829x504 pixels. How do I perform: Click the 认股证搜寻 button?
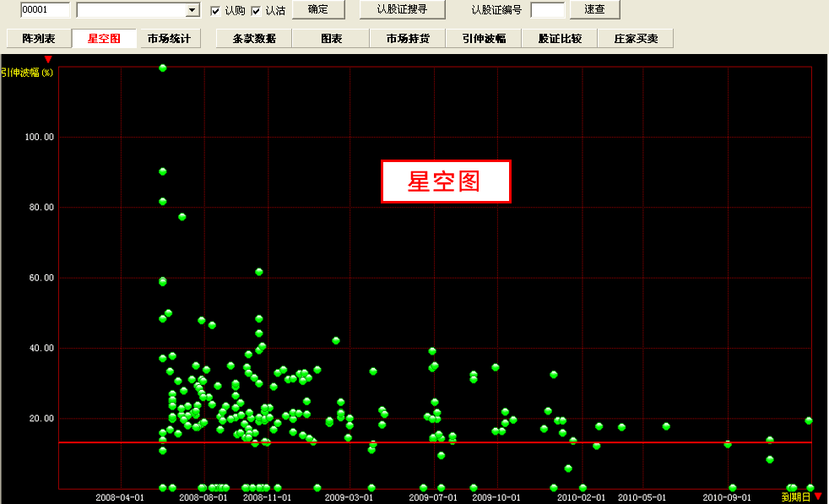pos(401,10)
